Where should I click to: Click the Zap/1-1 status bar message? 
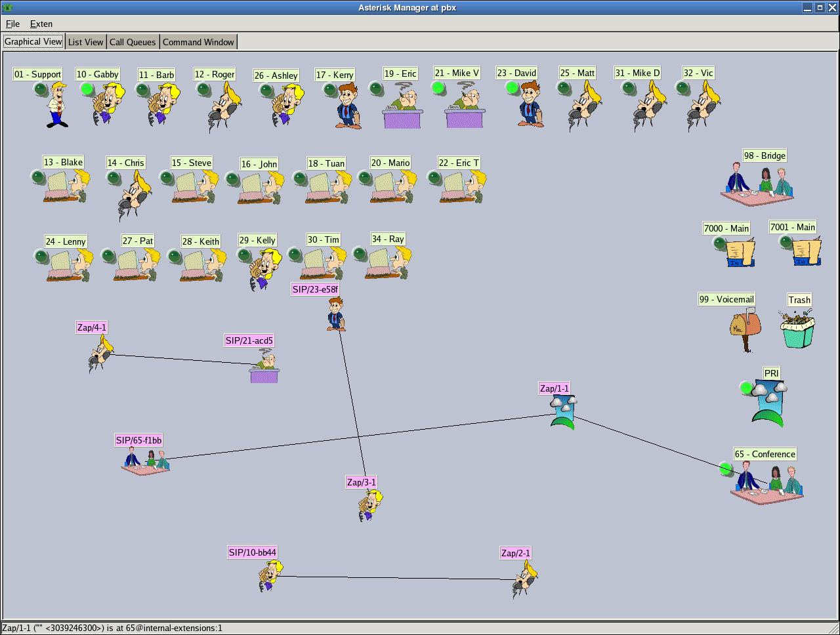[x=112, y=628]
